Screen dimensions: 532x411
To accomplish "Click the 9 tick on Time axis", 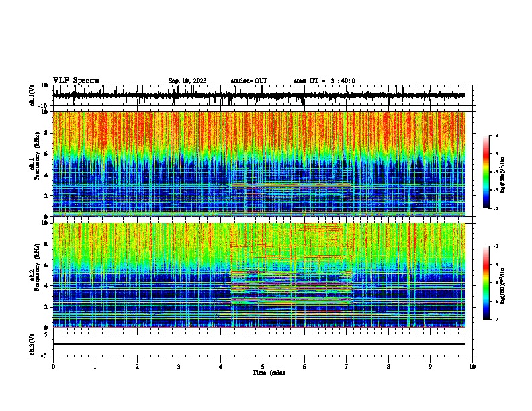I will [x=430, y=367].
